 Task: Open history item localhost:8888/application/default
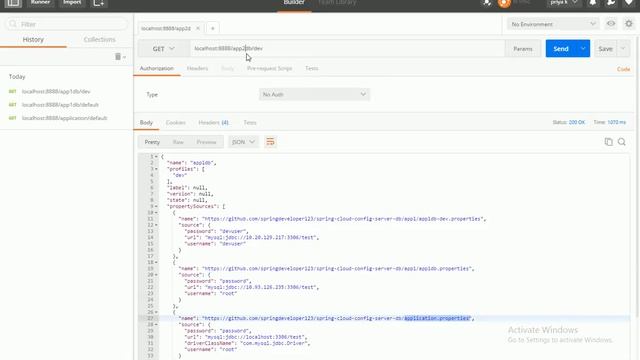click(64, 118)
